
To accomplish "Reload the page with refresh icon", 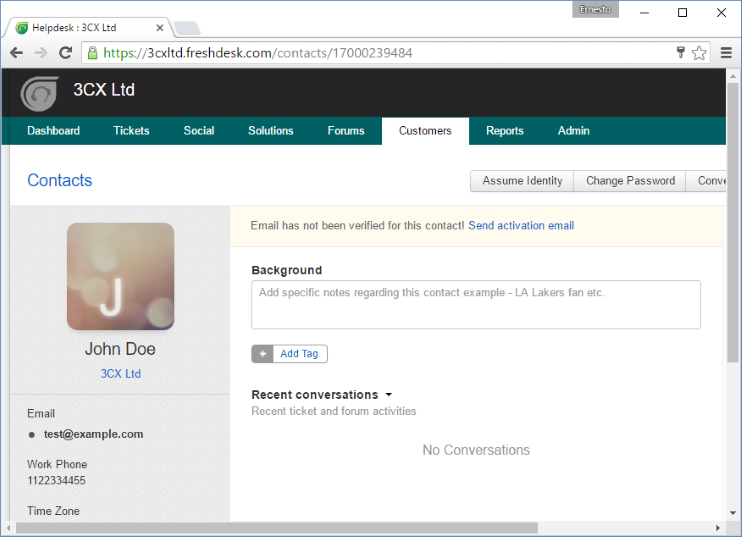I will (x=65, y=53).
